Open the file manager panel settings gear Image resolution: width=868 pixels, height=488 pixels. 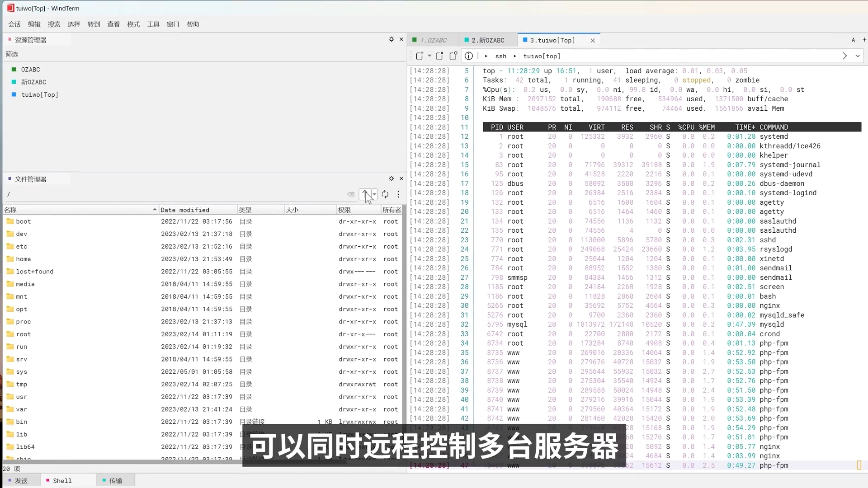pyautogui.click(x=392, y=178)
